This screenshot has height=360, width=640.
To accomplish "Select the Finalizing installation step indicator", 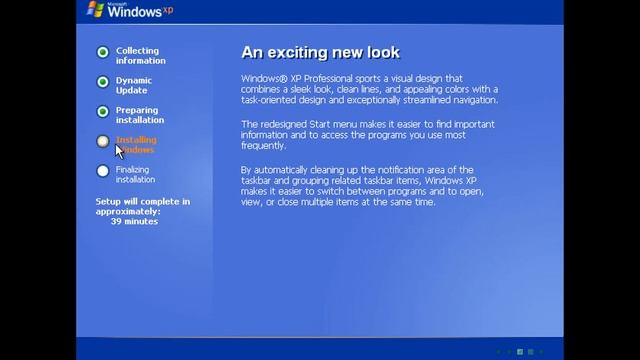I will tap(103, 171).
